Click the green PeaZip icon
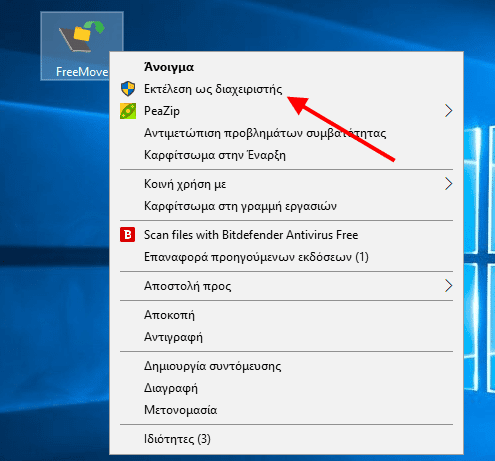Image resolution: width=495 pixels, height=461 pixels. coord(128,111)
